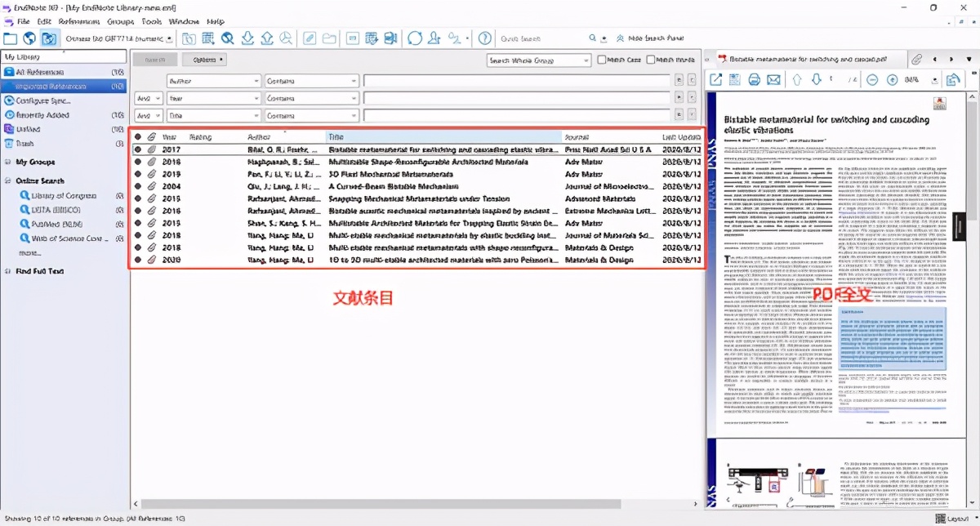Click the Sync Library toolbar icon
The height and width of the screenshot is (526, 980).
click(414, 38)
